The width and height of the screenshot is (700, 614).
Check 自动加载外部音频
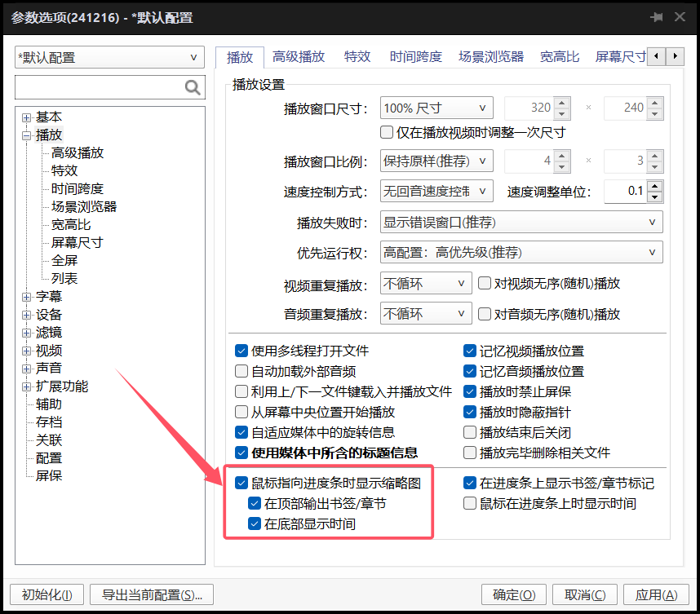241,371
